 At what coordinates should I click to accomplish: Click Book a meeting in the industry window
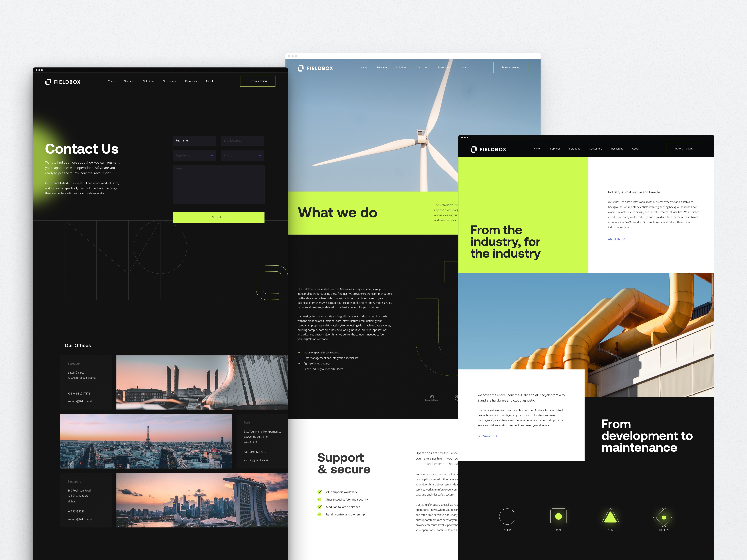[x=684, y=149]
